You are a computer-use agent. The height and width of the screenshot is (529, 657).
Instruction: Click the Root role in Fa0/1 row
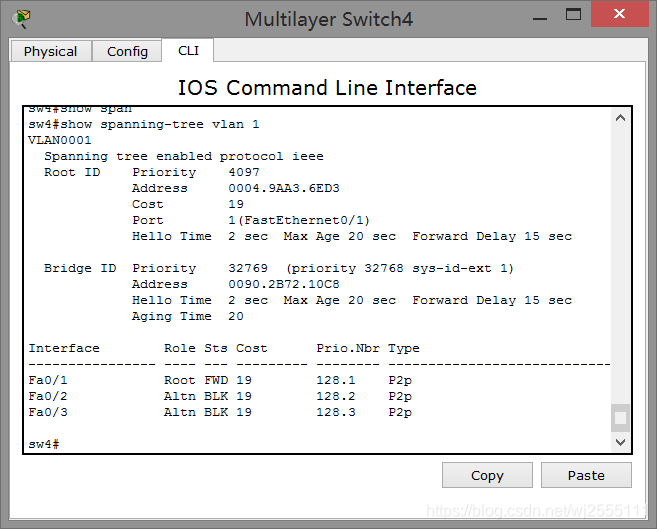pos(180,380)
